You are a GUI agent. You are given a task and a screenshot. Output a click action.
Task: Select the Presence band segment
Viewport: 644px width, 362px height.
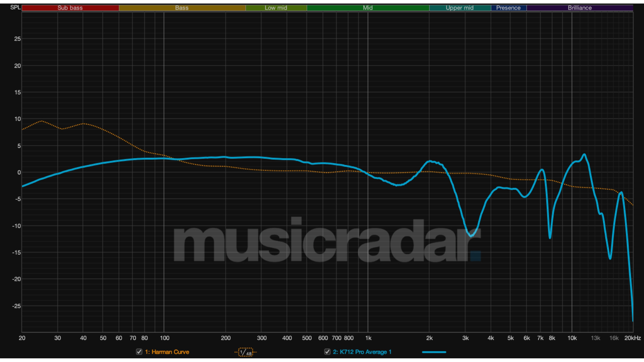coord(508,7)
